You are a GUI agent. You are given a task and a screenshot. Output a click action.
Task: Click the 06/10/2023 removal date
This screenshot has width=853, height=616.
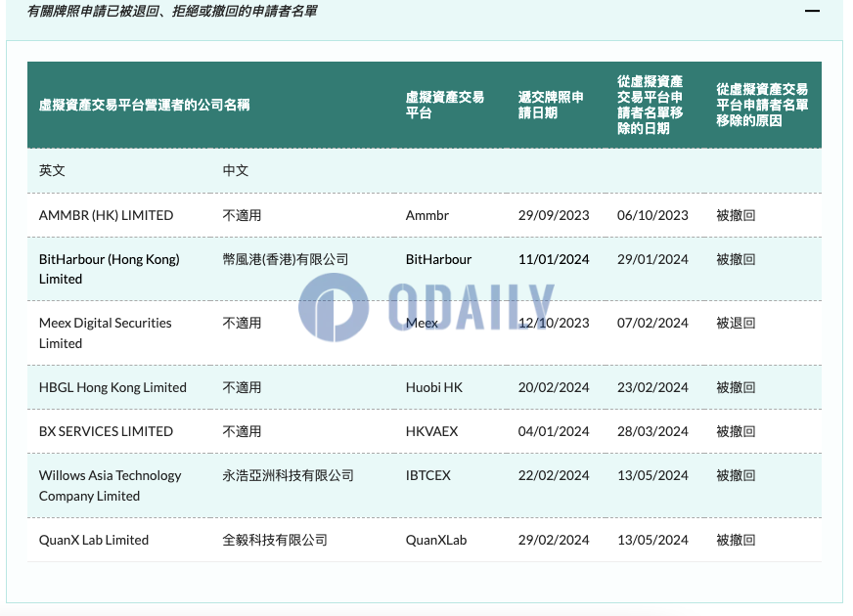652,215
